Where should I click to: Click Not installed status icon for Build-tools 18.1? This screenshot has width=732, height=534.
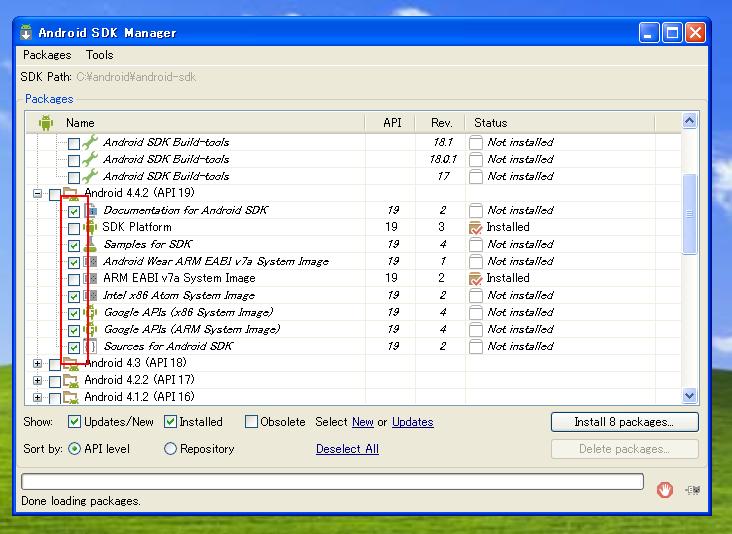coord(476,142)
